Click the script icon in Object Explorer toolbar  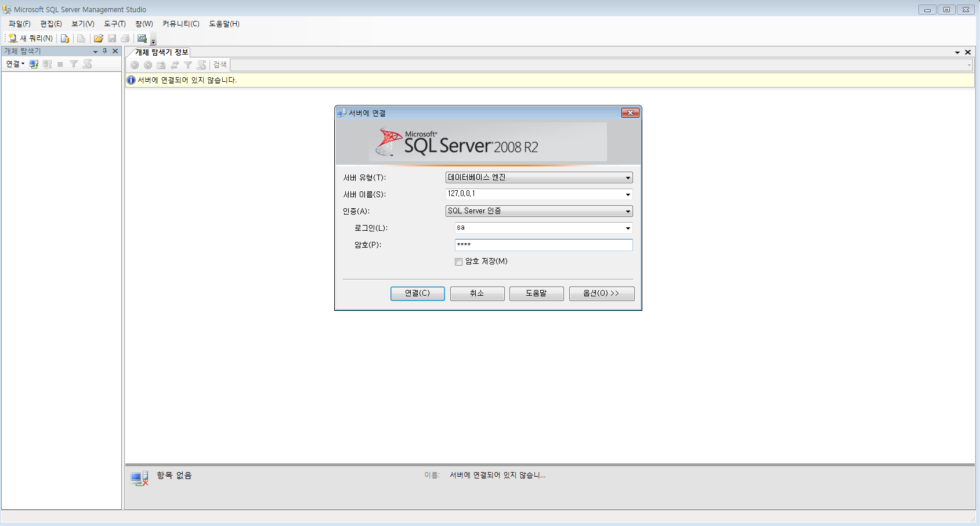point(87,64)
